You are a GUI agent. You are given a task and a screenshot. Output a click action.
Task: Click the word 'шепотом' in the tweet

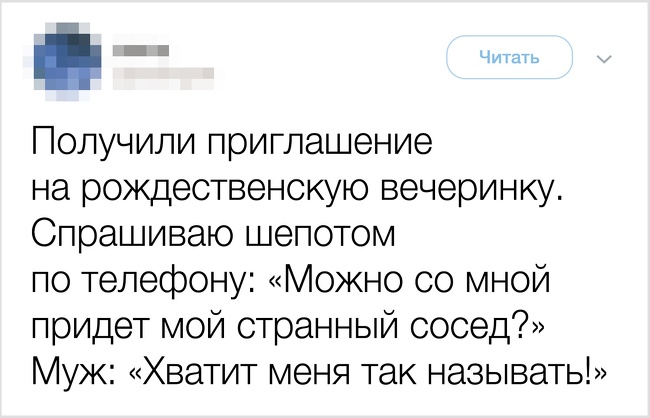pyautogui.click(x=321, y=234)
